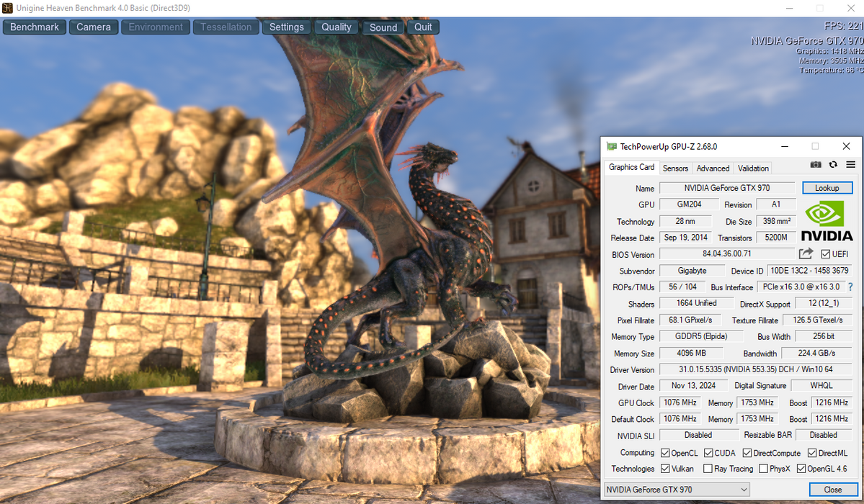Switch to the Advanced tab
The image size is (864, 504).
point(713,168)
